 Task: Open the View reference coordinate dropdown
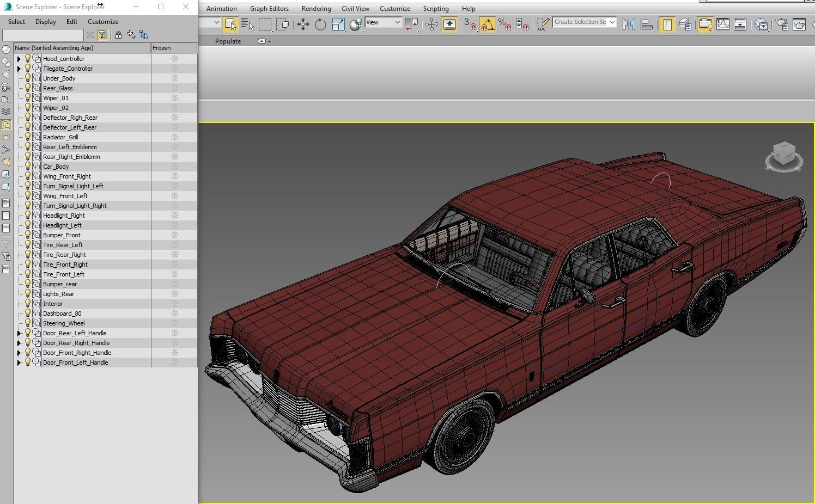pos(383,22)
